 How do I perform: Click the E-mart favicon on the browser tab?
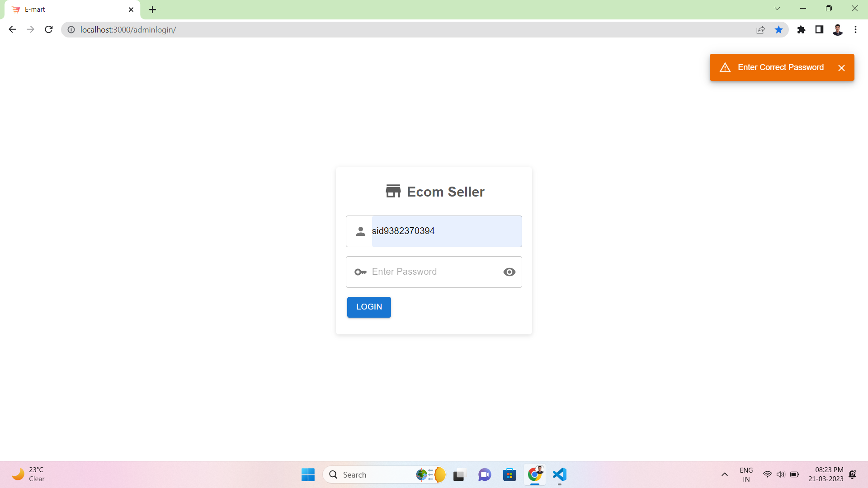click(15, 9)
